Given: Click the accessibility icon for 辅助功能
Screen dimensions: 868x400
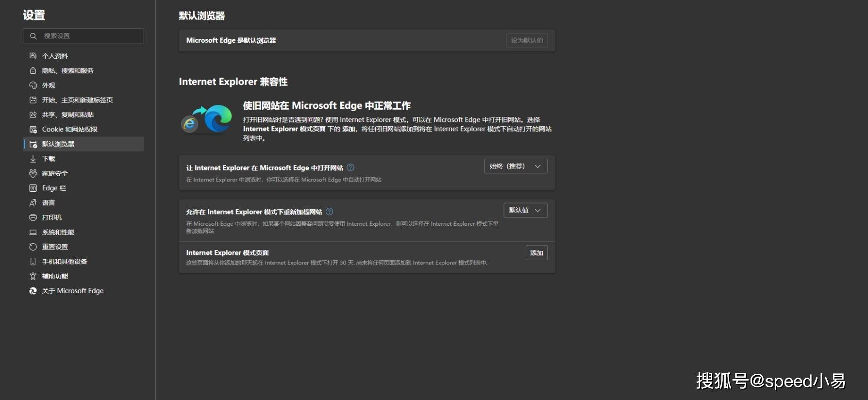Looking at the screenshot, I should (33, 276).
